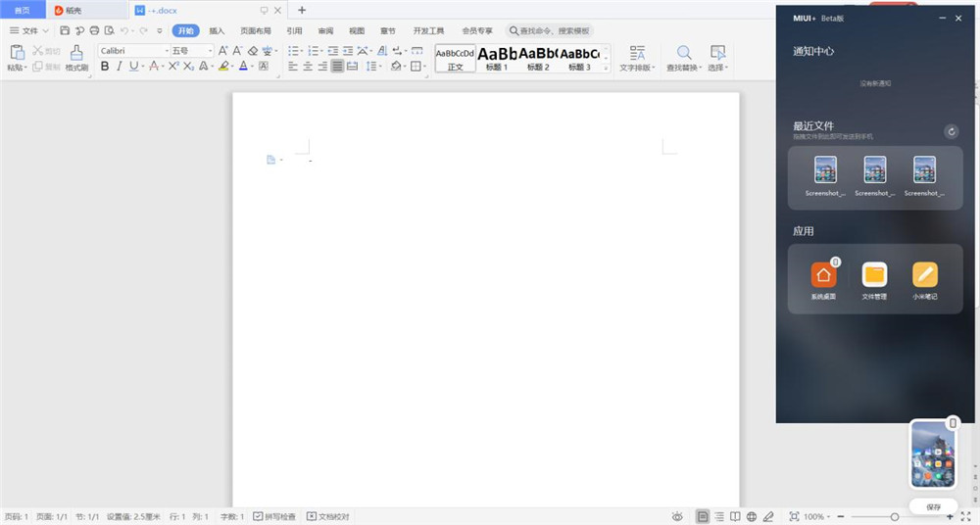Image resolution: width=980 pixels, height=525 pixels.
Task: Toggle the 拼写检查 spell check option
Action: point(274,516)
